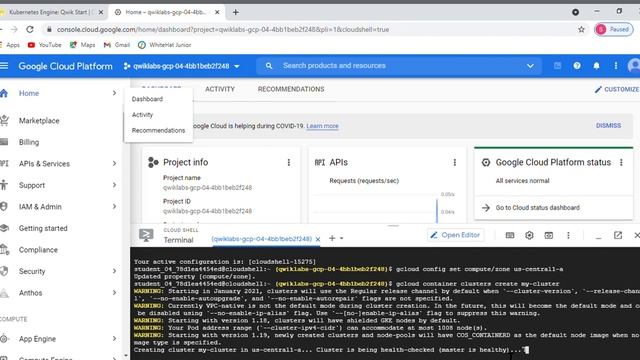Viewport: 640px width, 360px height.
Task: Go to Cloud status dashboard link
Action: [x=538, y=208]
